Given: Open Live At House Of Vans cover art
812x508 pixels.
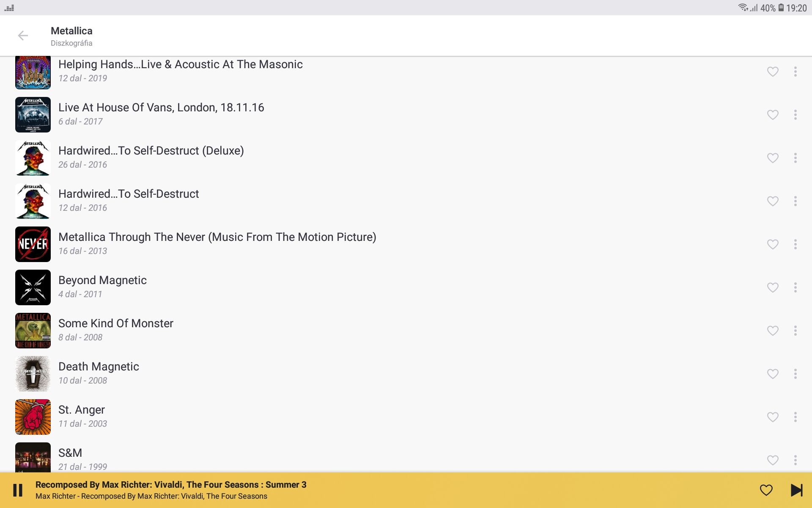Looking at the screenshot, I should point(33,115).
